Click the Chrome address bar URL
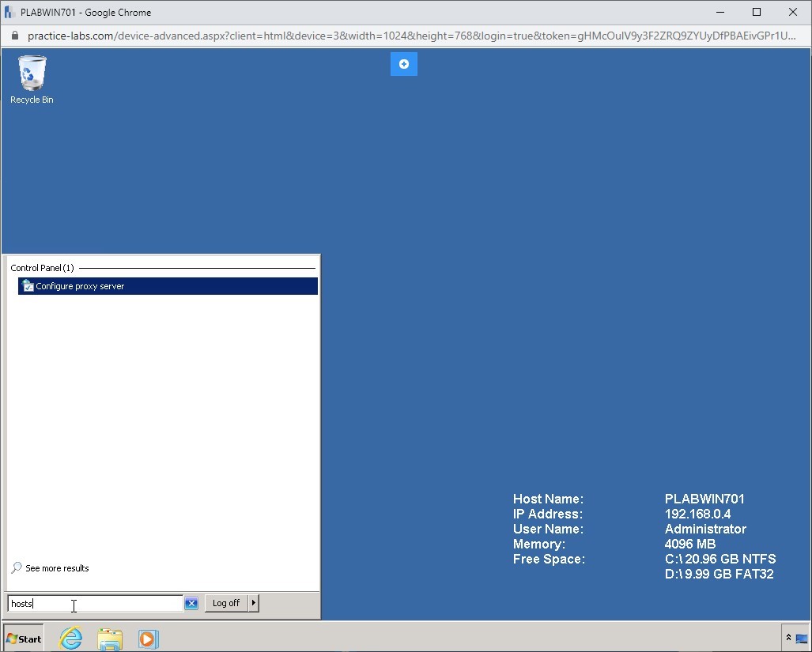812x652 pixels. (412, 36)
